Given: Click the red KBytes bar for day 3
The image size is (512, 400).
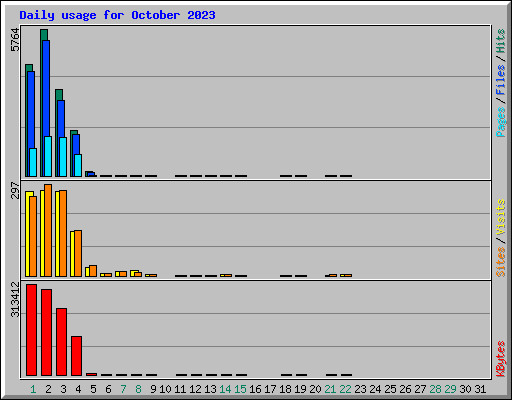Looking at the screenshot, I should tap(62, 342).
